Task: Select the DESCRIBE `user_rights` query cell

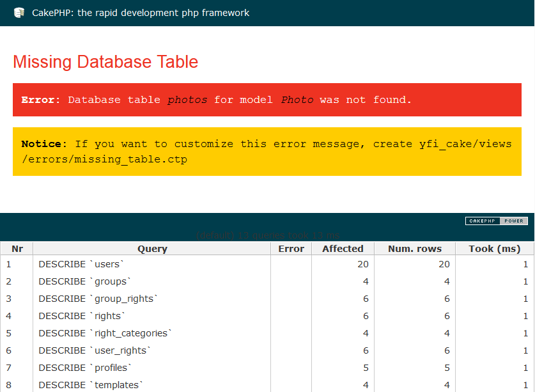Action: click(x=152, y=350)
